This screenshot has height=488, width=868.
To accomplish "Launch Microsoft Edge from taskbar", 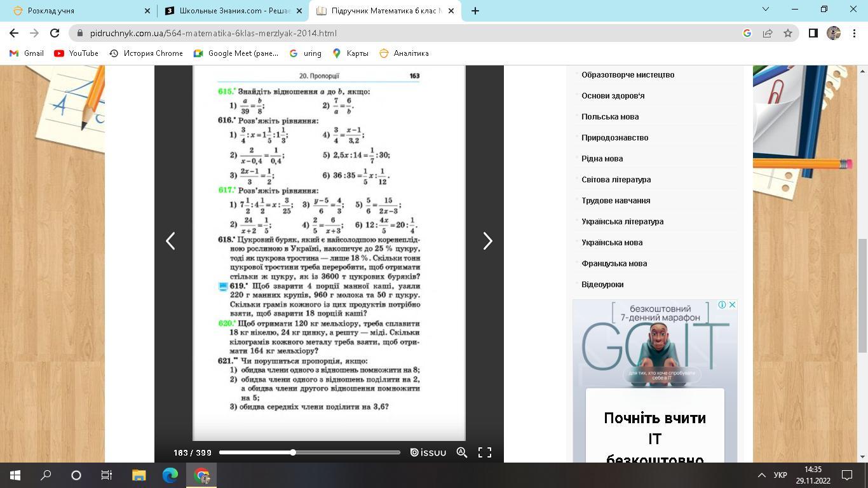I will pos(170,475).
